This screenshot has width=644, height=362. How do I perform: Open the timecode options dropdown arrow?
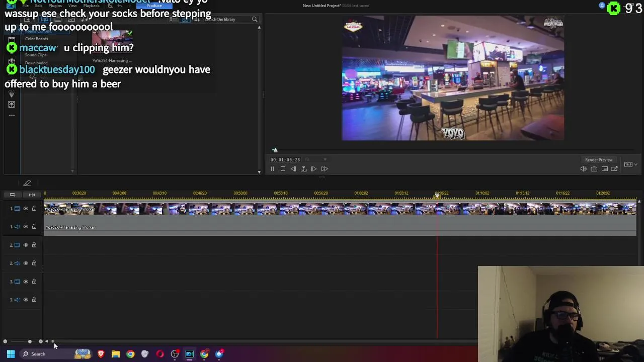[325, 160]
